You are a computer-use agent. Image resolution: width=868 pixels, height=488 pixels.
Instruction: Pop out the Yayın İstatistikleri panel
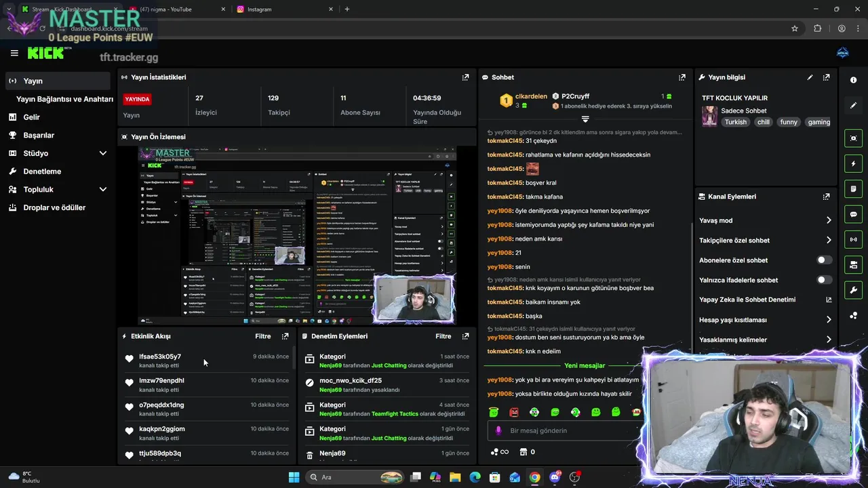tap(465, 77)
